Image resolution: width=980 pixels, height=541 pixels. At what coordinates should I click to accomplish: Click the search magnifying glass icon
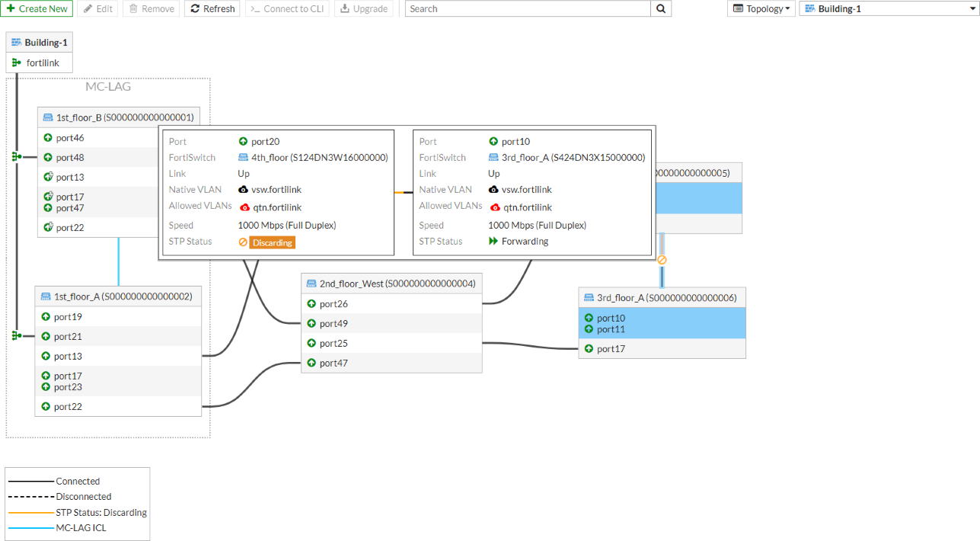[x=660, y=8]
